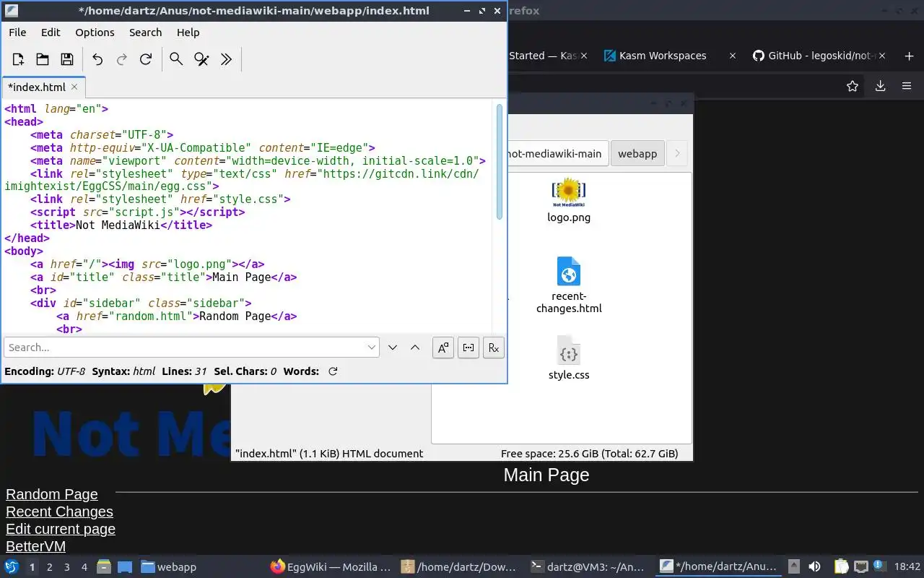Open the Edit menu
The image size is (924, 578).
coord(51,33)
